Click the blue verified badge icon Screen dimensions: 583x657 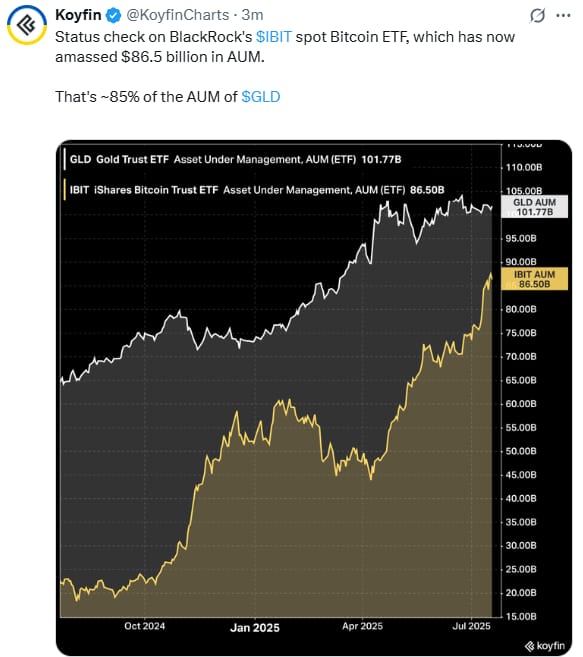pos(113,16)
